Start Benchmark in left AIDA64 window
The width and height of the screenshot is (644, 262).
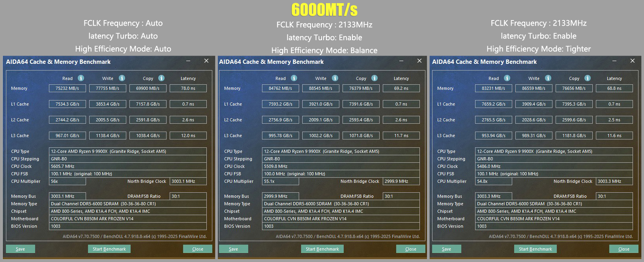tap(109, 249)
